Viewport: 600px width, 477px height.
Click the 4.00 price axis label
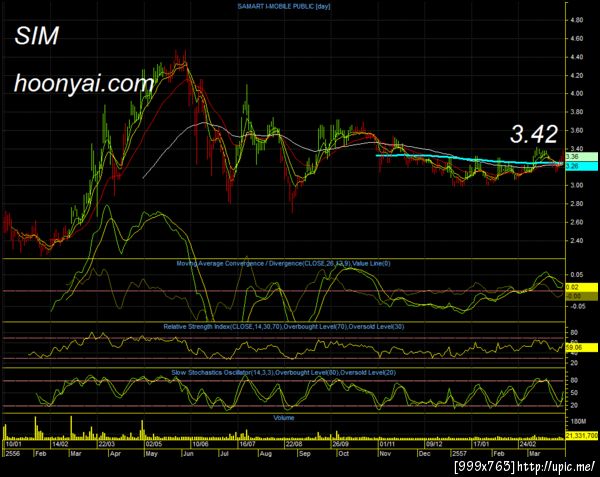(576, 93)
